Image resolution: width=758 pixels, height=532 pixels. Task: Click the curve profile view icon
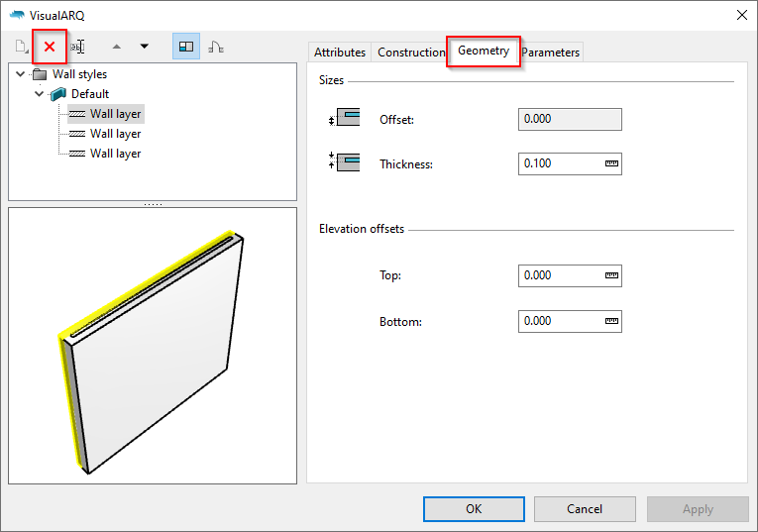(x=216, y=47)
